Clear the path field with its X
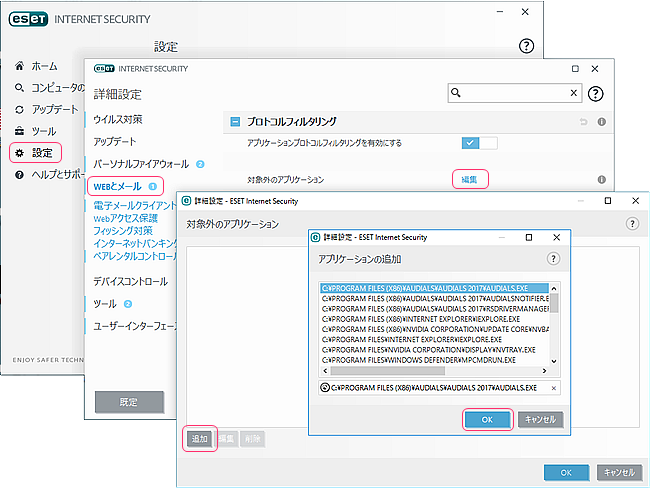 [553, 388]
